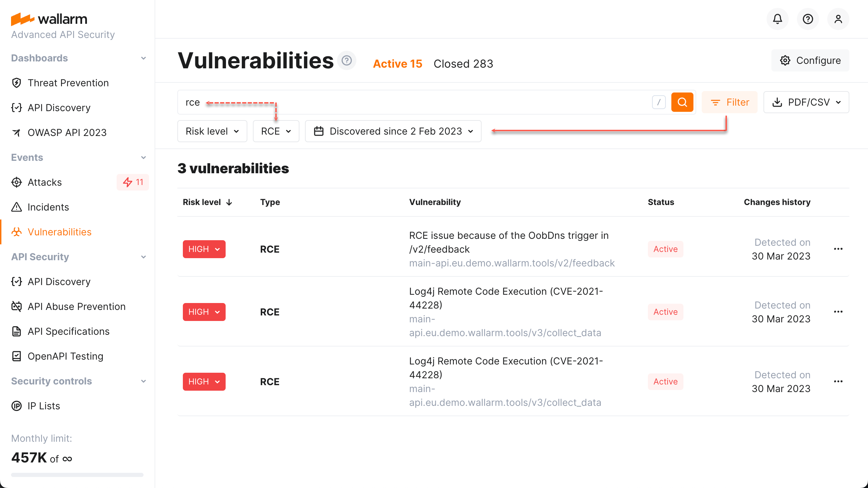This screenshot has height=488, width=868.
Task: Open the user profile icon
Action: coord(838,19)
